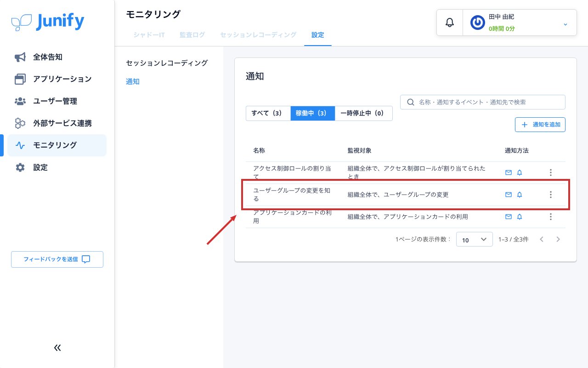Click the 通知方法 column header
Viewport: 588px width, 368px height.
(x=517, y=150)
